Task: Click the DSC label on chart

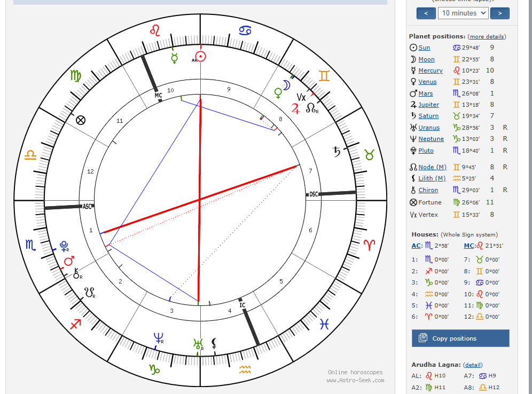Action: tap(314, 194)
